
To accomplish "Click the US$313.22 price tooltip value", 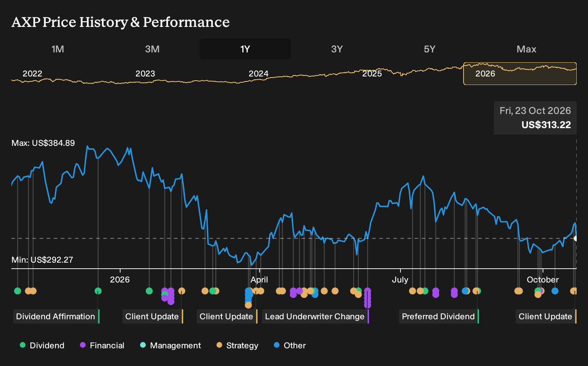I will (546, 125).
